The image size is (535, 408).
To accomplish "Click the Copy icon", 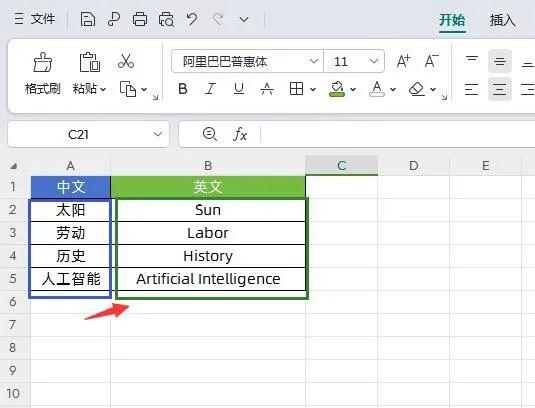I will pos(128,89).
